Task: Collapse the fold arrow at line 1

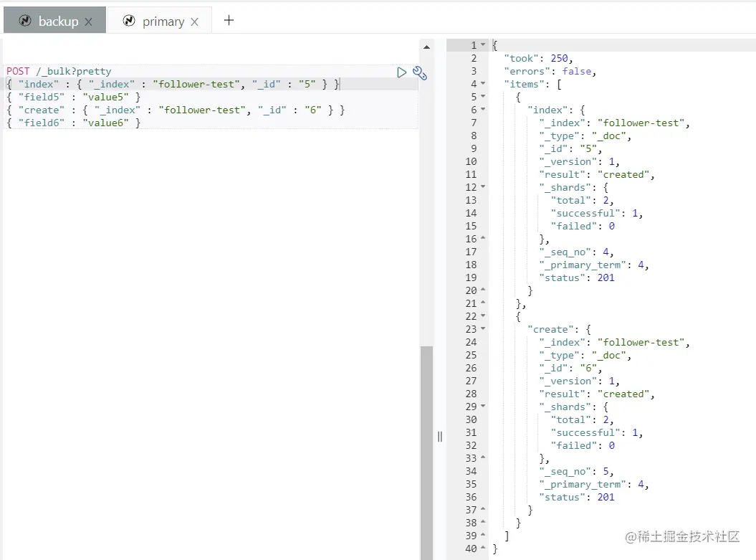Action: [x=483, y=45]
